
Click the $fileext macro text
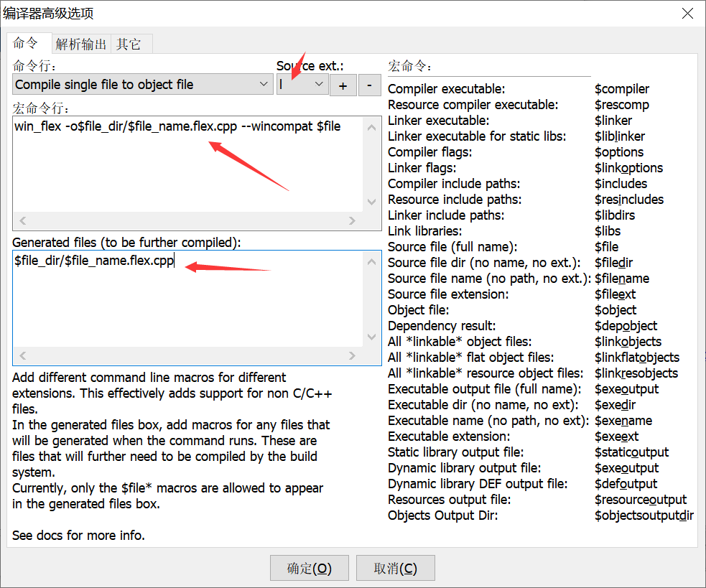pyautogui.click(x=615, y=294)
